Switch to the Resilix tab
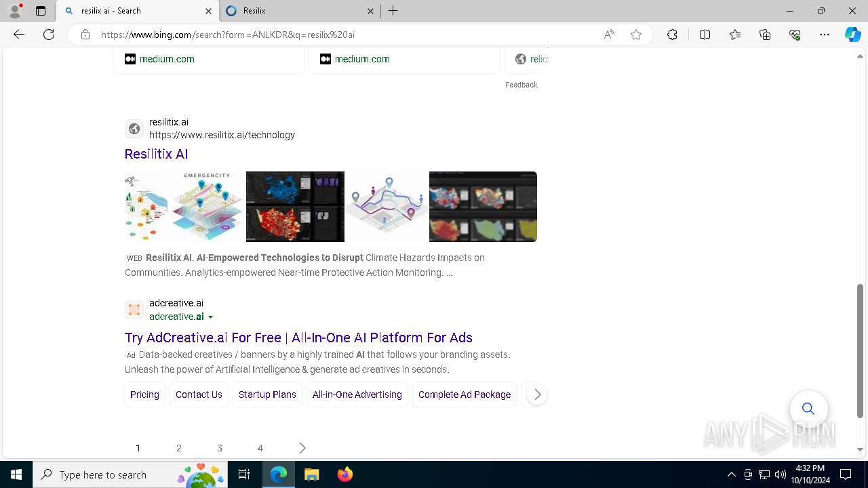 pos(300,11)
